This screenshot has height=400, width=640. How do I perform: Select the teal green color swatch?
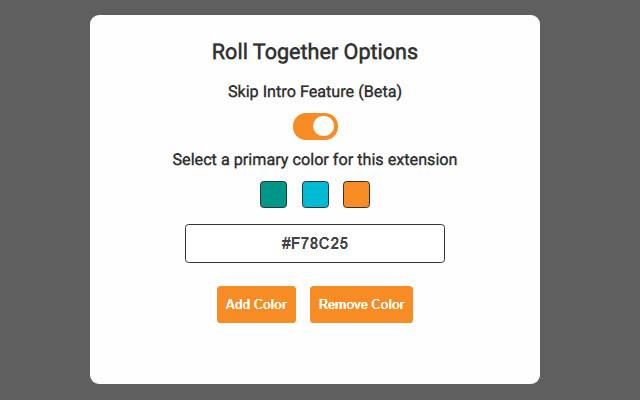[x=273, y=194]
